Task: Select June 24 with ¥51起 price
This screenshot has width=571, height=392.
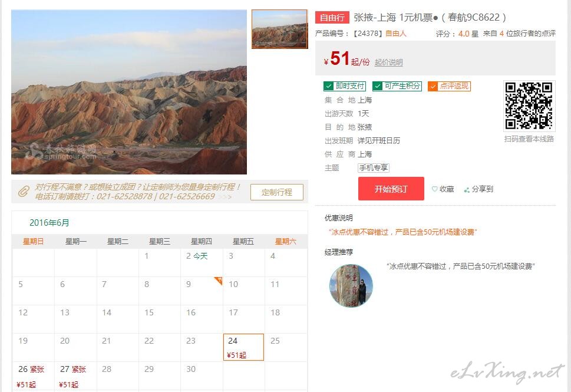Action: (x=243, y=347)
